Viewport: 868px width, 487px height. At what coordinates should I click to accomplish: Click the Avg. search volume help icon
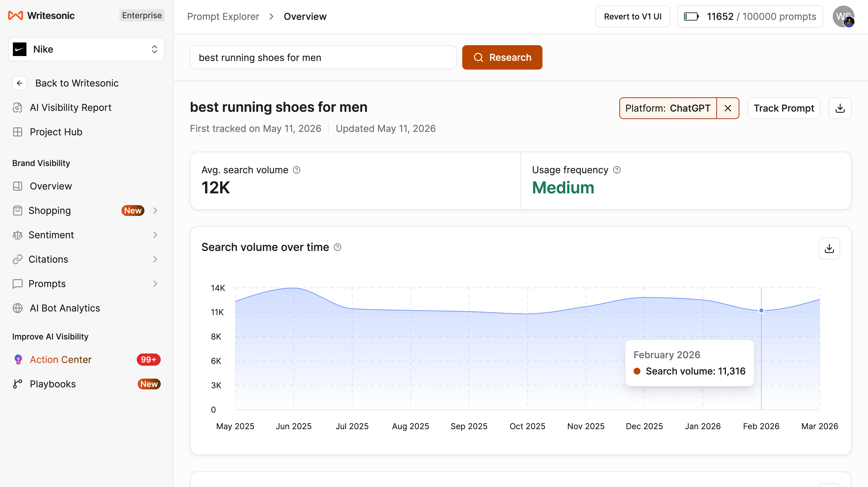[x=297, y=170]
